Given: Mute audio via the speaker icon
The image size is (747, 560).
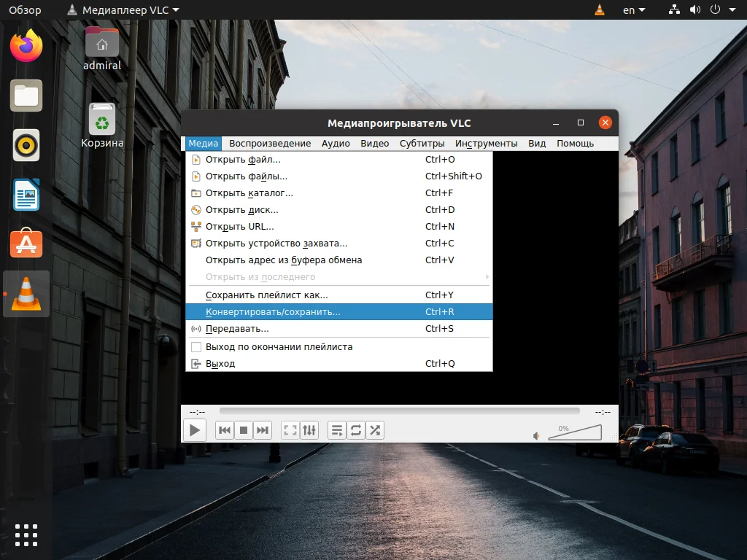Looking at the screenshot, I should click(536, 435).
